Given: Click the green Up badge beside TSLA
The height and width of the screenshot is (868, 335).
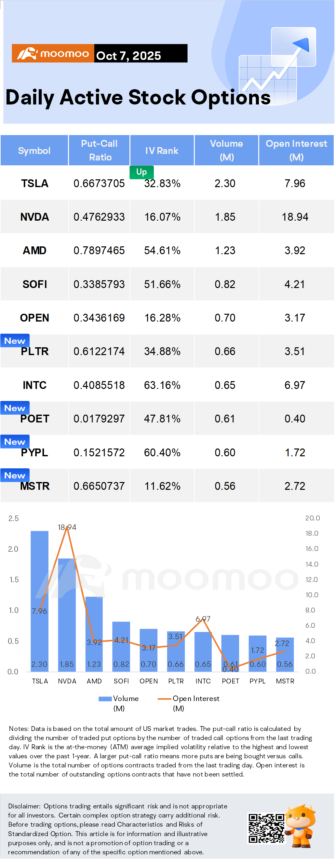Looking at the screenshot, I should pos(141,172).
